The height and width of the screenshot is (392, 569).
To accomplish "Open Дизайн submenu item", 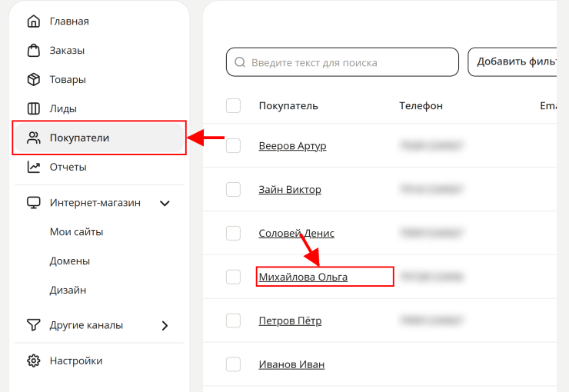I will 68,290.
